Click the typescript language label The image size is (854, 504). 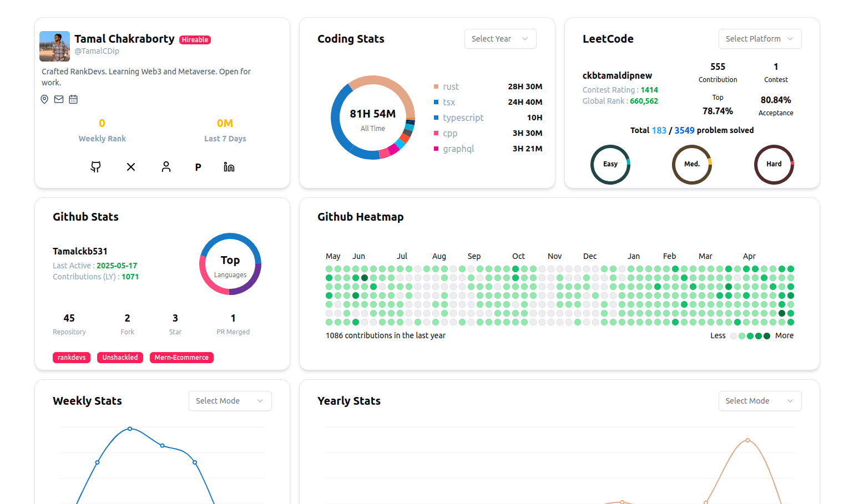click(x=463, y=118)
